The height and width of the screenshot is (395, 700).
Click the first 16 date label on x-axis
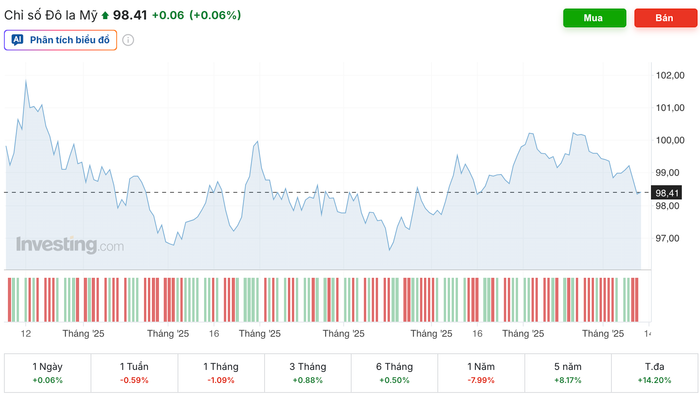tap(214, 333)
